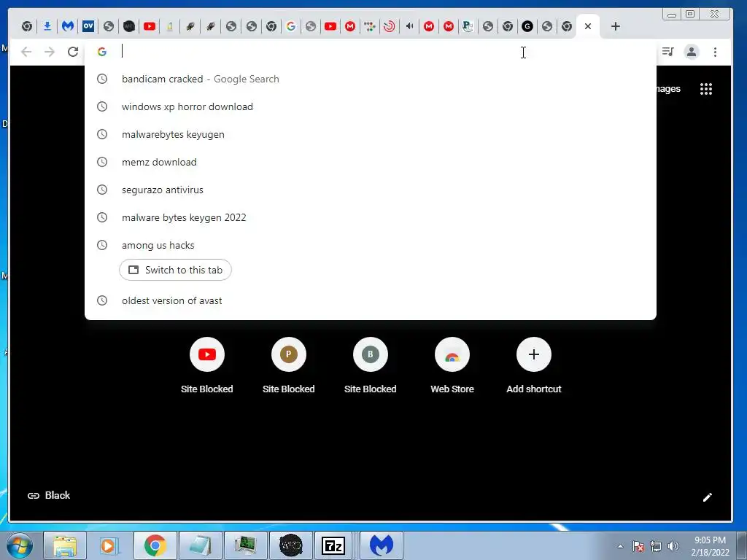This screenshot has height=560, width=747.
Task: Switch to the black G favicon tab
Action: (x=527, y=26)
